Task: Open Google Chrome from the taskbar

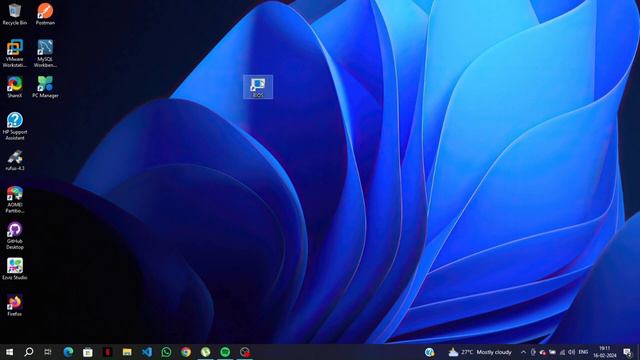Action: coord(186,352)
